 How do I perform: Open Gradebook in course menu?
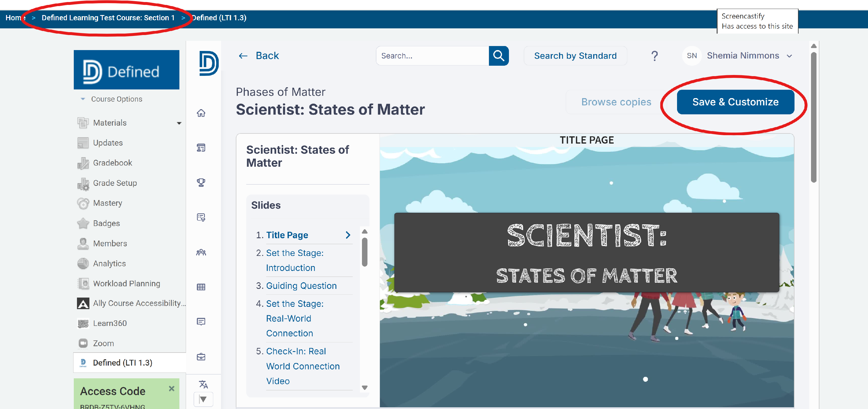pyautogui.click(x=113, y=163)
